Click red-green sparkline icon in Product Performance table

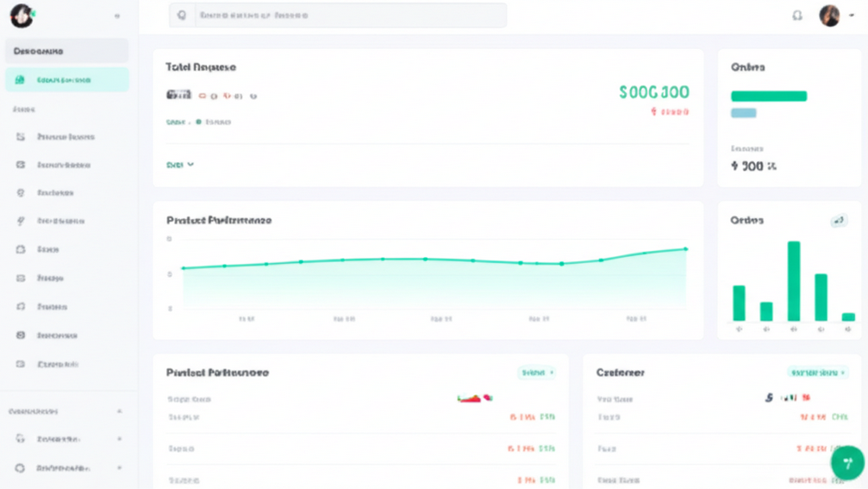(x=474, y=398)
